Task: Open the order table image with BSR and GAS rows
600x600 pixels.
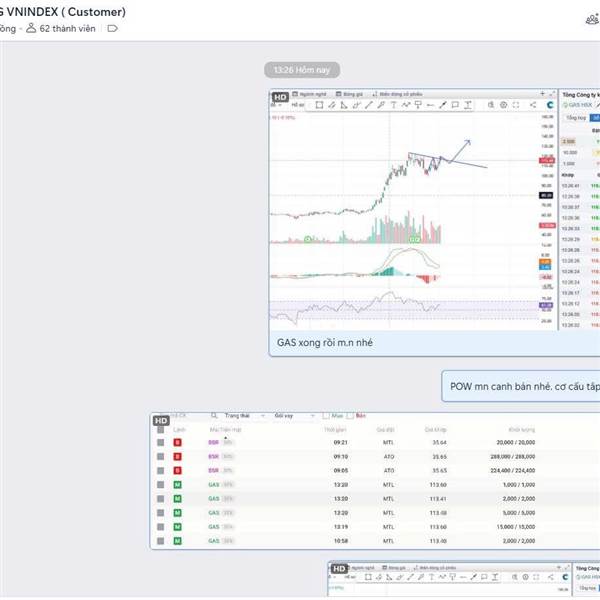Action: click(375, 481)
